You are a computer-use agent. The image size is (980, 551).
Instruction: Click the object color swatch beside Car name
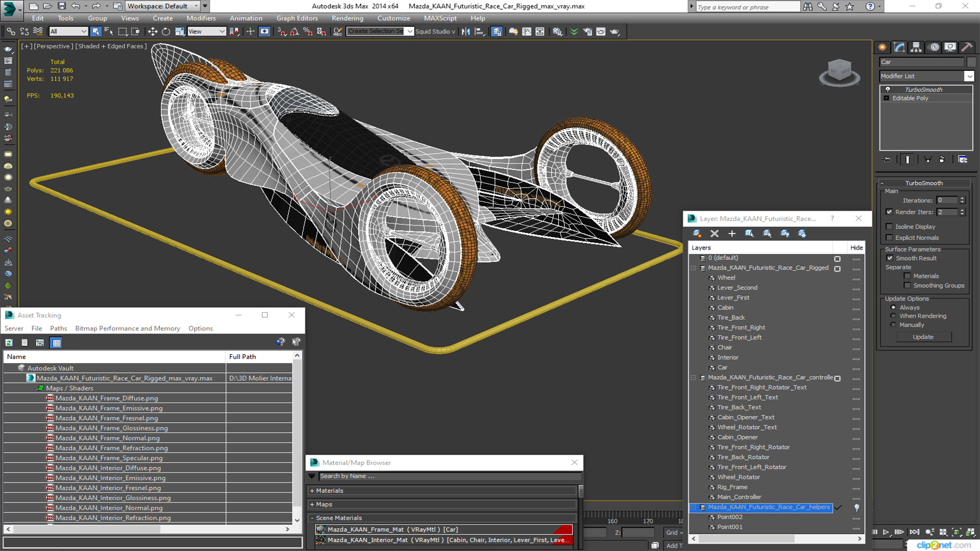tap(971, 62)
